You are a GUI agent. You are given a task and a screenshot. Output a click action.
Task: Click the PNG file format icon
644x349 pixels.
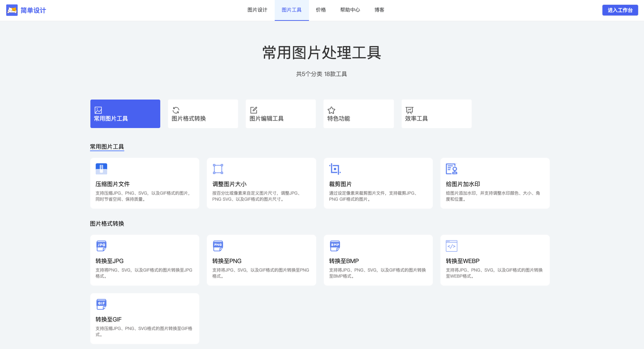pyautogui.click(x=218, y=246)
